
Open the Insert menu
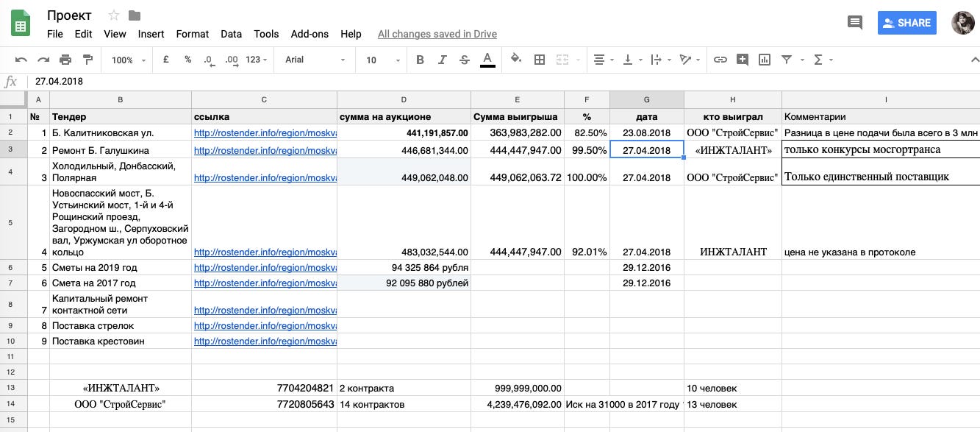pos(151,34)
